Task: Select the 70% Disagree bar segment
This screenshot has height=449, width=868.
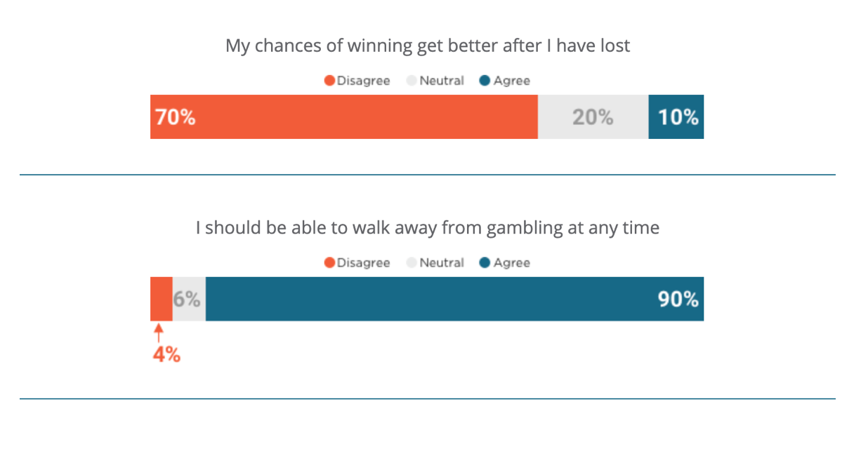Action: click(x=344, y=117)
